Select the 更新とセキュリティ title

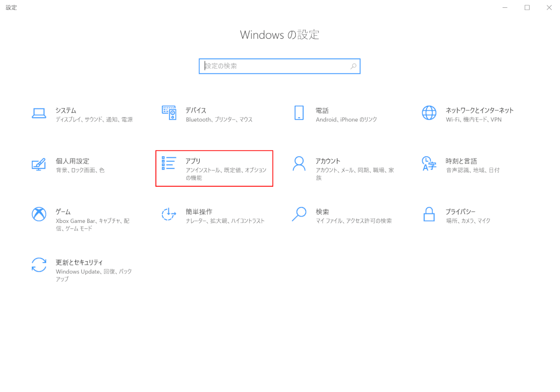point(79,263)
